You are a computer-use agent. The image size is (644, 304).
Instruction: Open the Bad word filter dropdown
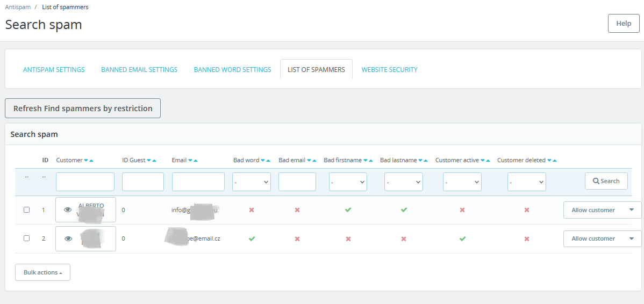[x=252, y=182]
